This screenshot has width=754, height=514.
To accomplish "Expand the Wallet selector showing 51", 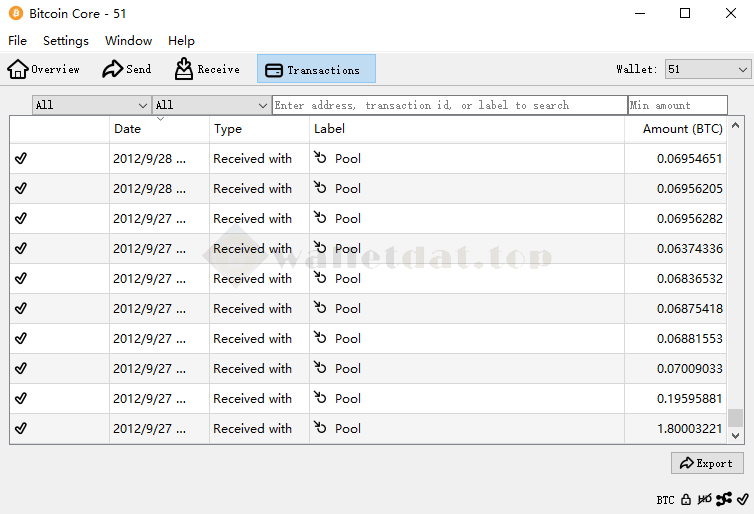I will point(707,69).
